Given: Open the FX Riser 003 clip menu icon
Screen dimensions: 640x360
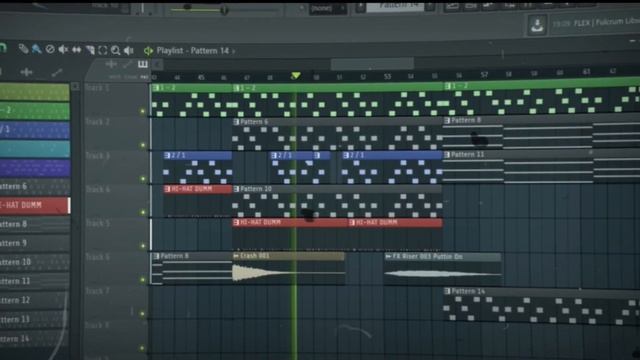Looking at the screenshot, I should [x=388, y=256].
